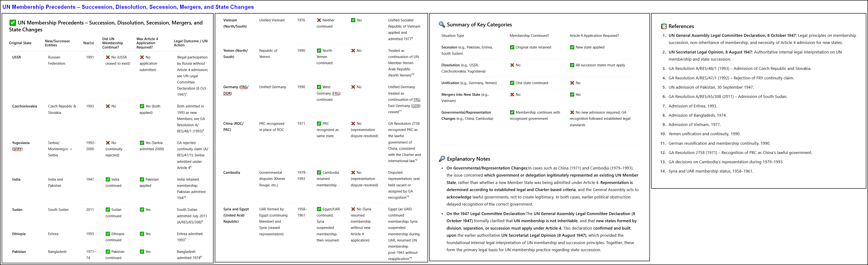
Task: Click Article 4 Application Required summary header
Action: [594, 36]
